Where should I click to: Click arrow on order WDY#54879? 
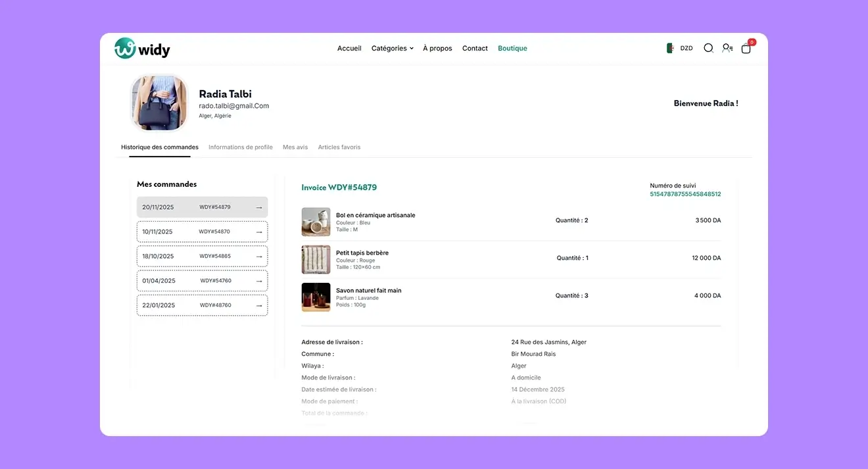(x=259, y=207)
